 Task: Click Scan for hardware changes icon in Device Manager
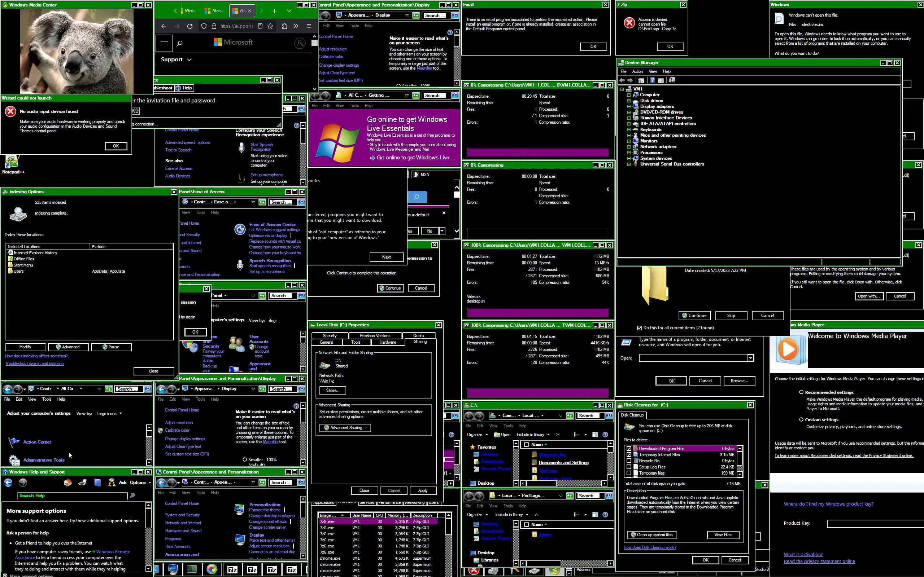672,80
